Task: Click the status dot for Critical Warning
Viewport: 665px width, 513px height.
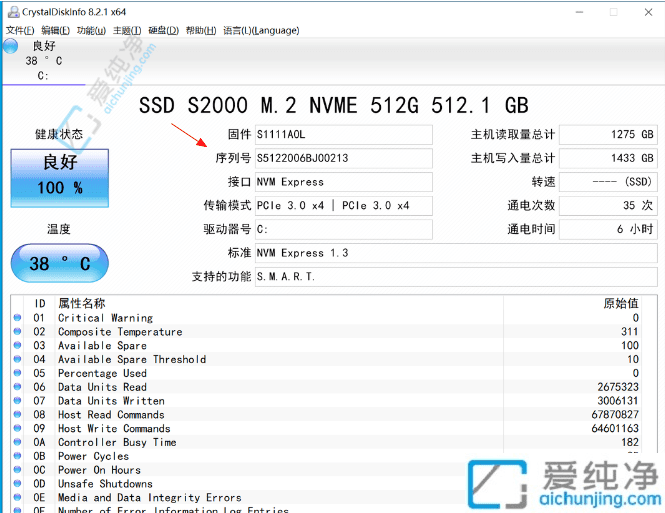Action: (x=17, y=318)
